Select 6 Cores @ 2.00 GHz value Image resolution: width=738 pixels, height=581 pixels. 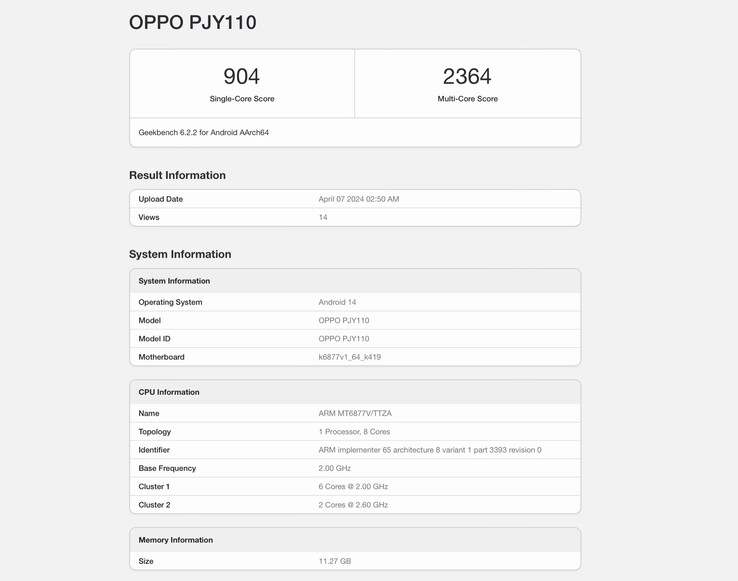click(353, 487)
